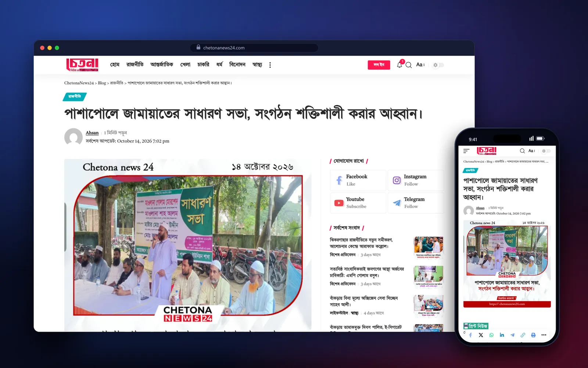
Task: Click the search icon on the phone header
Action: coord(522,151)
